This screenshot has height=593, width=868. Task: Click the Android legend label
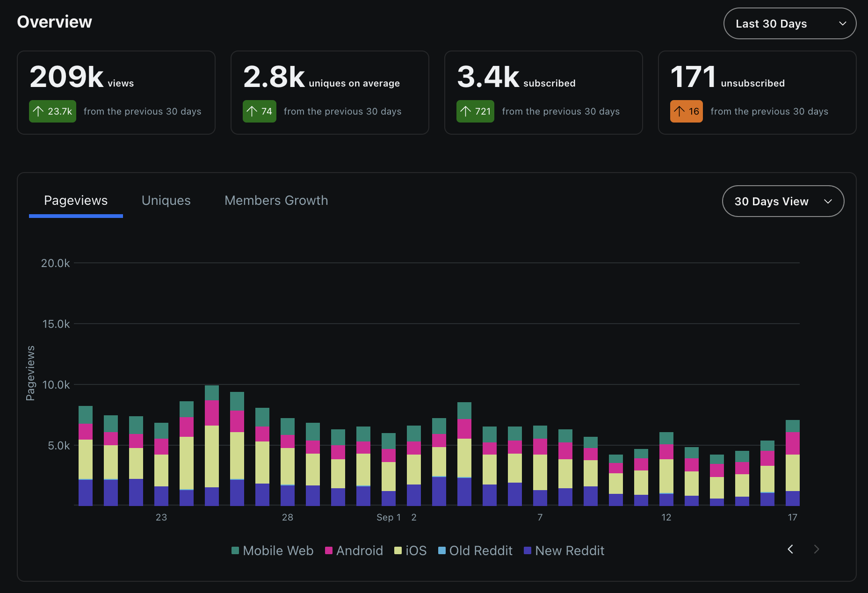360,550
